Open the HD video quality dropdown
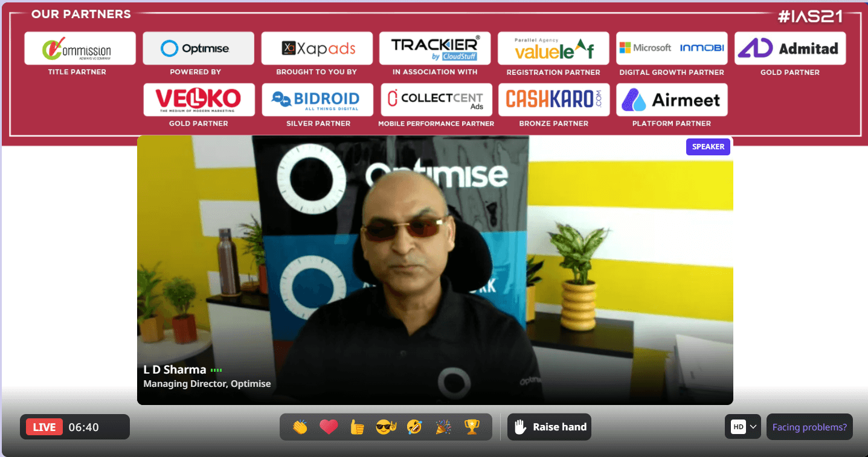868x457 pixels. click(743, 427)
